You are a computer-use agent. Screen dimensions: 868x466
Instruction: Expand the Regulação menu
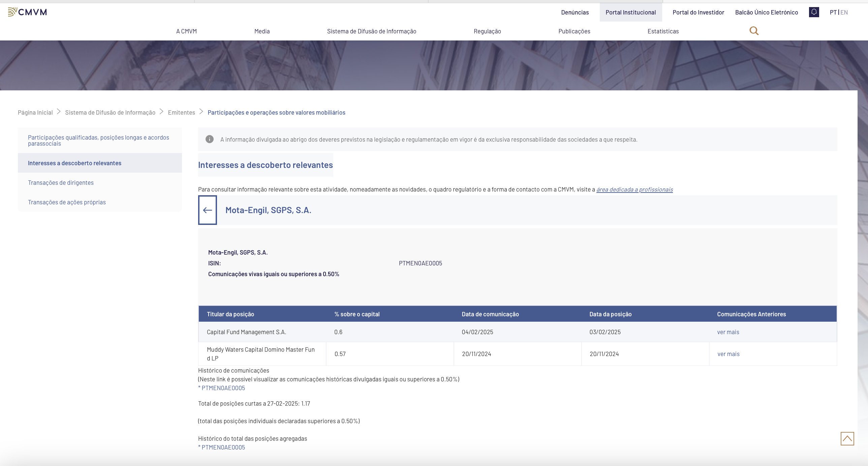pos(487,31)
